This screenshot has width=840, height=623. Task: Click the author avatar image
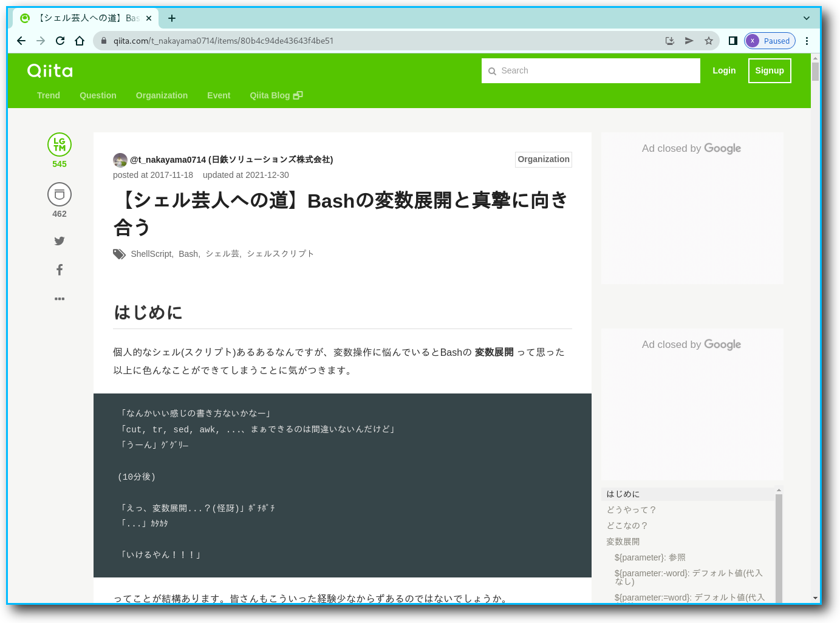120,160
